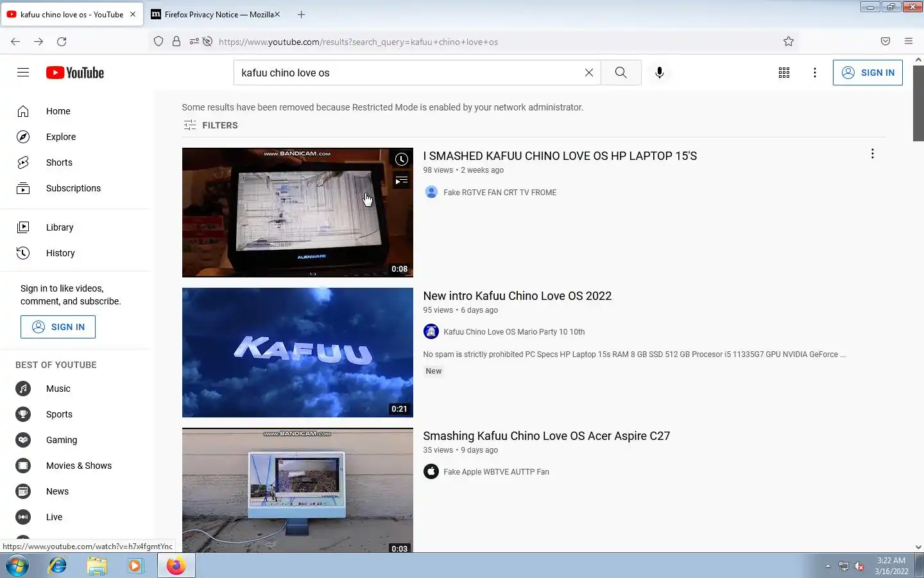The height and width of the screenshot is (578, 924).
Task: Click Firefox forward arrow
Action: click(x=38, y=42)
